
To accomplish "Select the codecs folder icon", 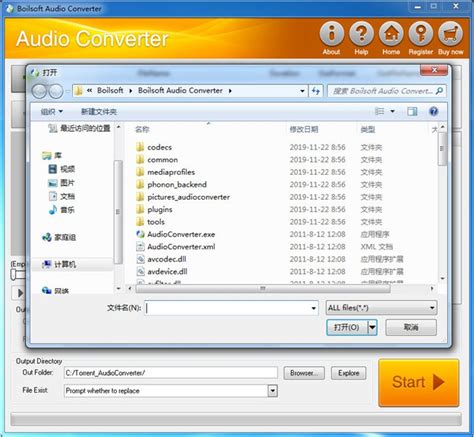I will [140, 147].
